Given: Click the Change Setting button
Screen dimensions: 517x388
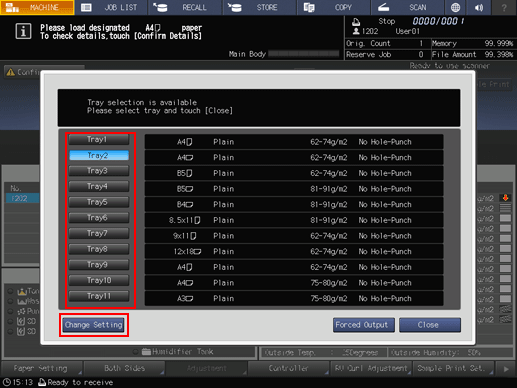Looking at the screenshot, I should 94,325.
